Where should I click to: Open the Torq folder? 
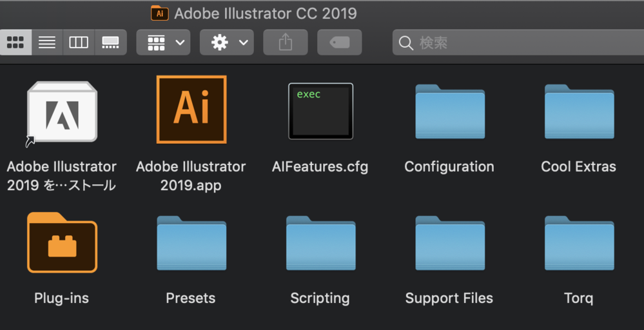click(x=578, y=243)
